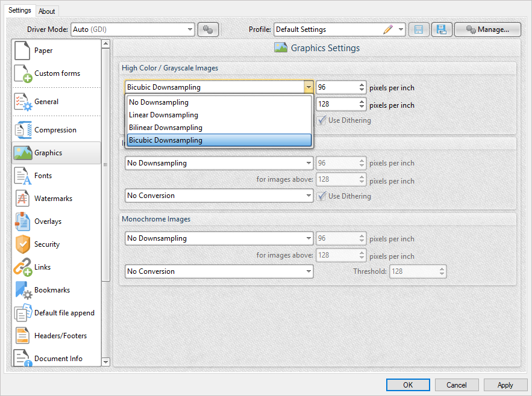Click the OK button
532x396 pixels.
click(x=408, y=385)
